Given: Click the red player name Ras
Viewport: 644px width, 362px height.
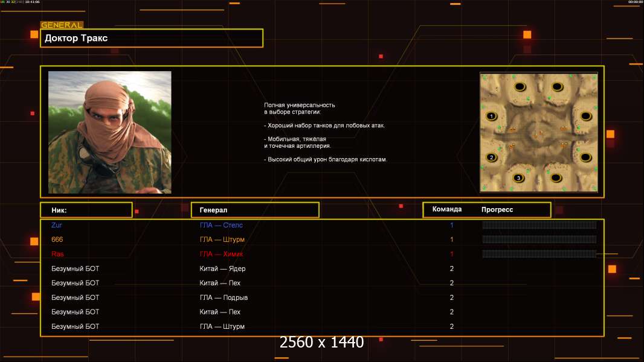Looking at the screenshot, I should pyautogui.click(x=57, y=254).
